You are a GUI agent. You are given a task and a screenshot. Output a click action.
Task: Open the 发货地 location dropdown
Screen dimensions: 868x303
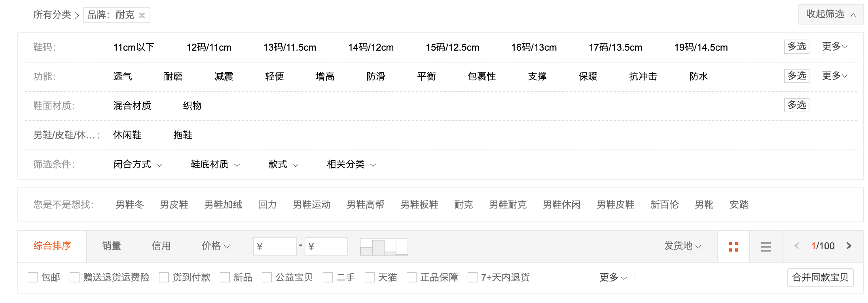pyautogui.click(x=682, y=246)
